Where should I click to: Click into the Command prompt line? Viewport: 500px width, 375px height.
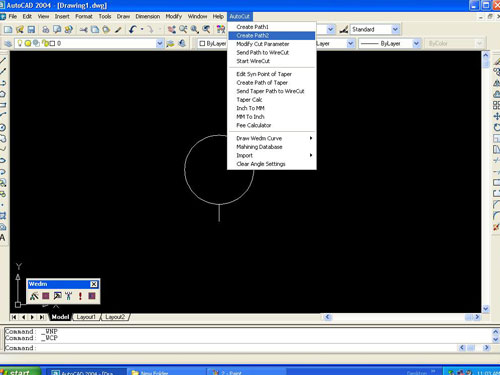click(230, 348)
